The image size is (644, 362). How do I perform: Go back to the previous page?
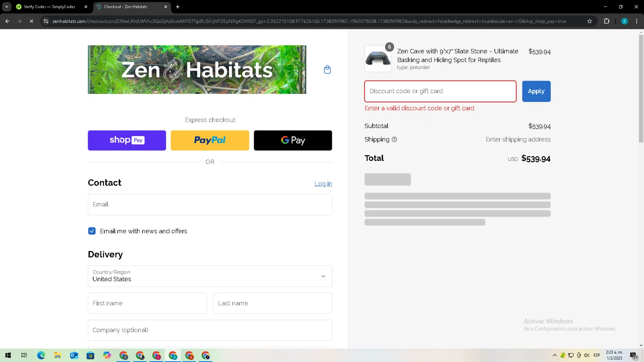pyautogui.click(x=7, y=21)
